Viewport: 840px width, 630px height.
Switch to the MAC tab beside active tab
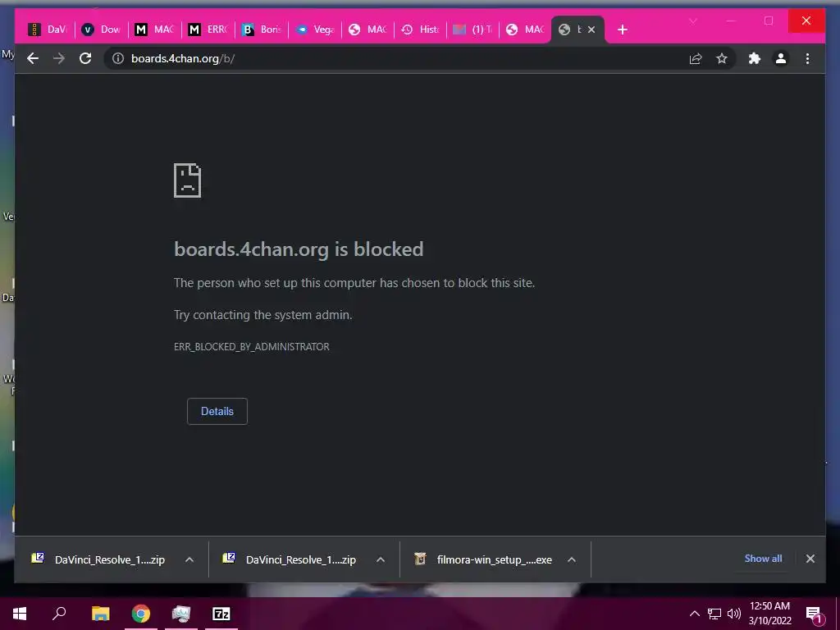(x=525, y=30)
